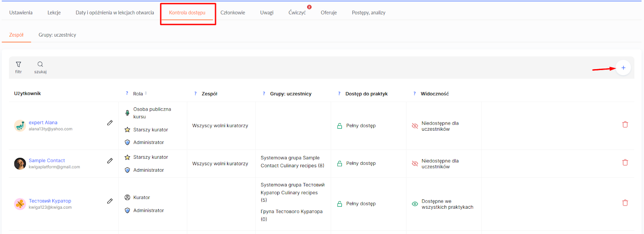
Task: Click lock icon in expert Alana's row
Action: pos(340,126)
